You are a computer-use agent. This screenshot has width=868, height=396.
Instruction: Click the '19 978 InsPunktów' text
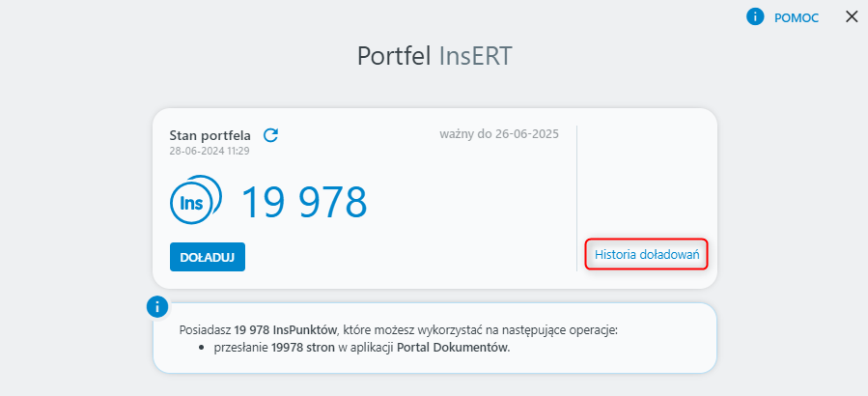tap(285, 330)
